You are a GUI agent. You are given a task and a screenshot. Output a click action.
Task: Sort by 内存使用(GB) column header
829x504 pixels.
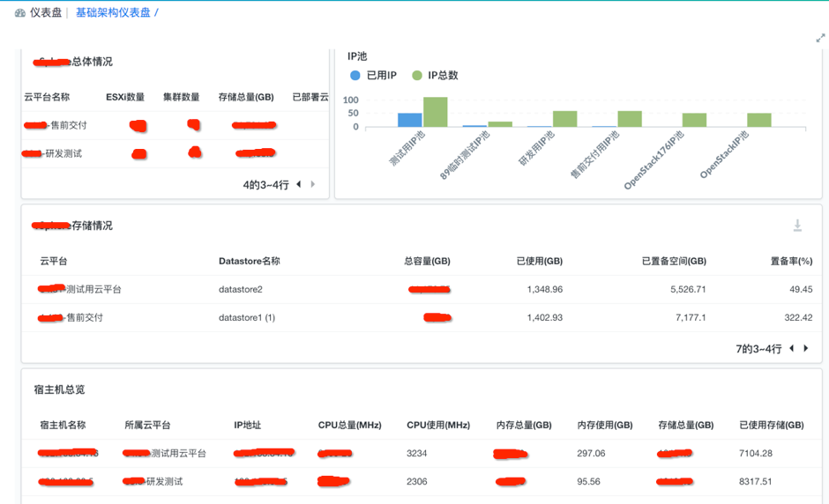(x=605, y=425)
